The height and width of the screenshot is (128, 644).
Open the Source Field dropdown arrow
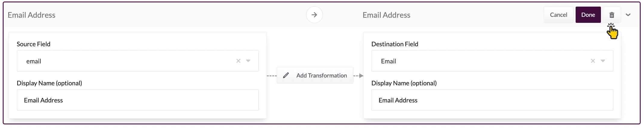(248, 61)
